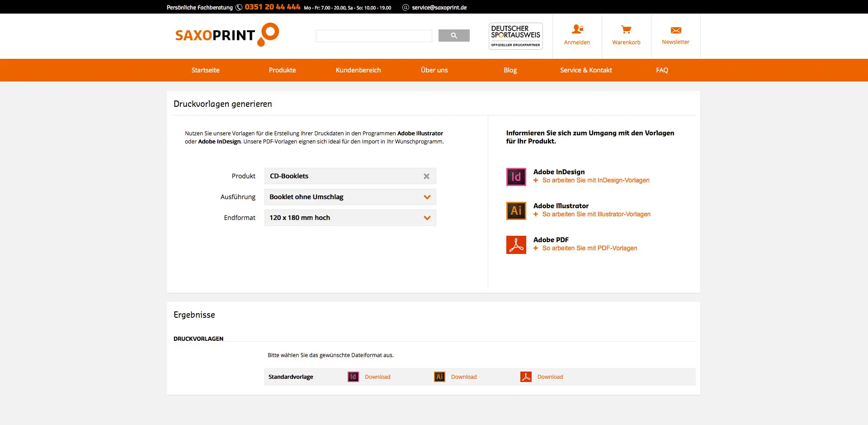Click the service@saxoprint.de email link

pyautogui.click(x=439, y=8)
